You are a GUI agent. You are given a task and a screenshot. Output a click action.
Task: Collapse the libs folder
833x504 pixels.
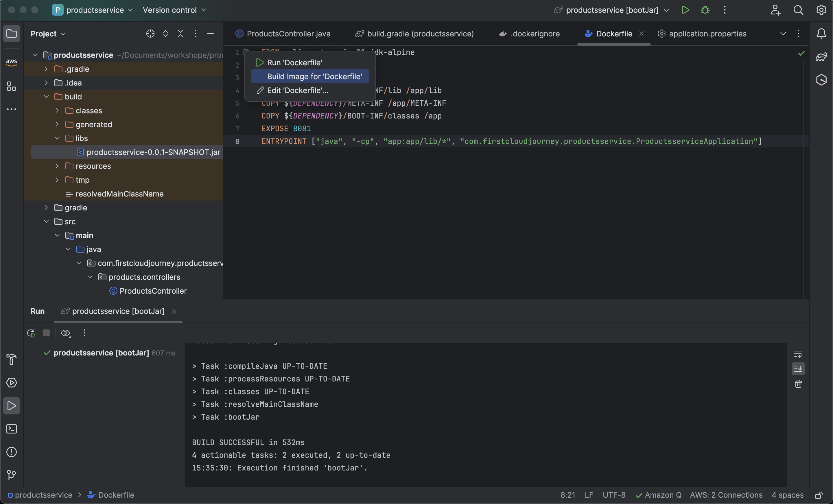coord(57,138)
